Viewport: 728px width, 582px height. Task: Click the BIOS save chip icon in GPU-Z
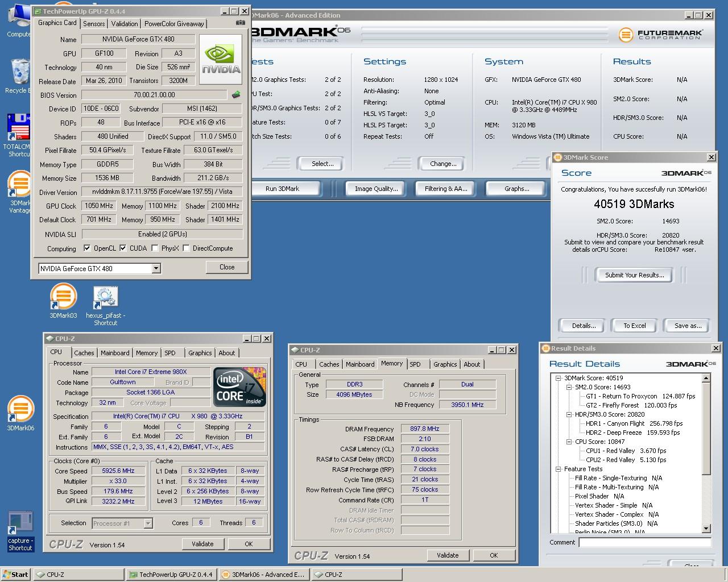pyautogui.click(x=236, y=94)
